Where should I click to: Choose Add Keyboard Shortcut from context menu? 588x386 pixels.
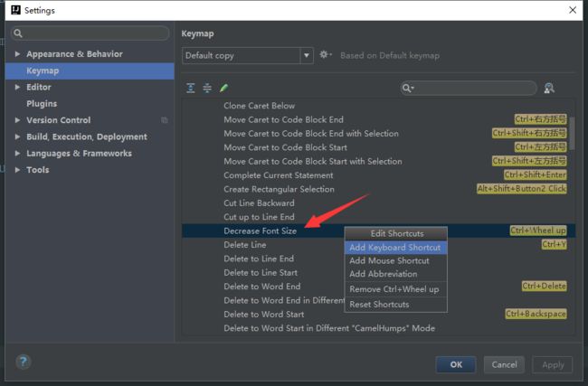tap(395, 248)
